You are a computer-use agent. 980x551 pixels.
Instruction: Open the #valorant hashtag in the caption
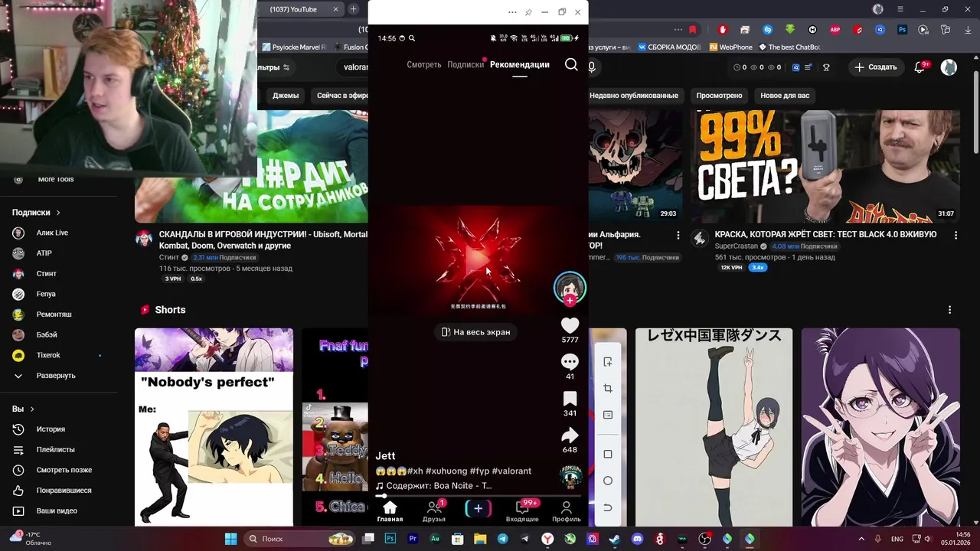pos(511,471)
